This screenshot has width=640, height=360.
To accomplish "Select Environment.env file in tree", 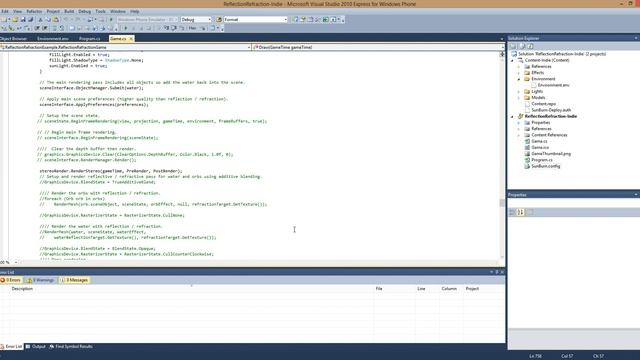I will point(553,85).
